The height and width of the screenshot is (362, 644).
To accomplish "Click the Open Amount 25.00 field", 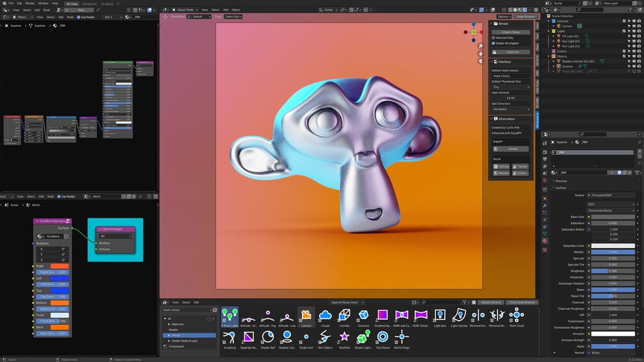I will pos(511,98).
